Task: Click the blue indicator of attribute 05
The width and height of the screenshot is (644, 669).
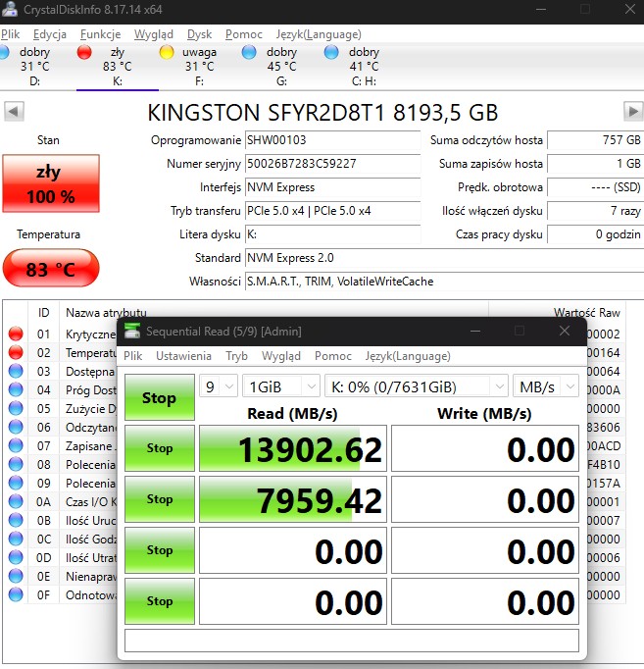Action: (x=15, y=409)
